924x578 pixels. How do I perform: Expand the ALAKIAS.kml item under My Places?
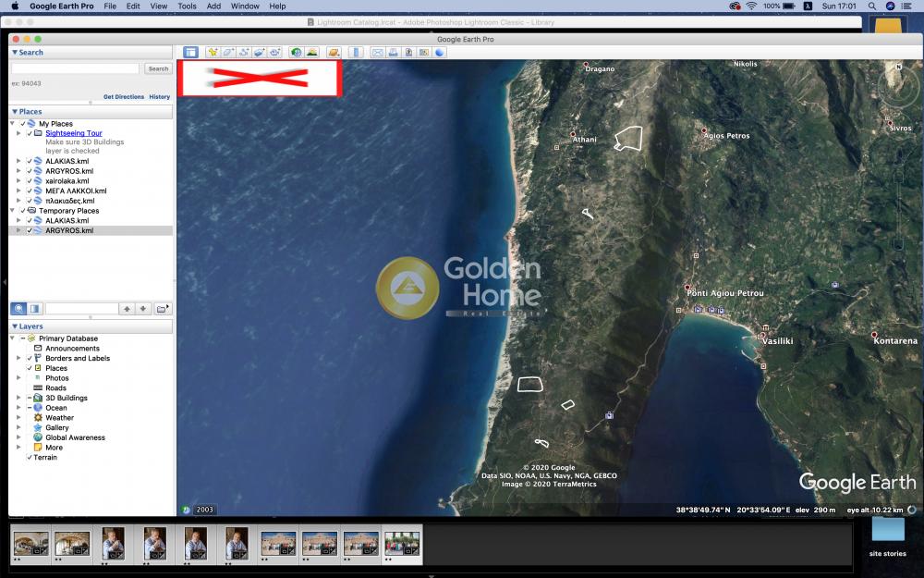pyautogui.click(x=18, y=162)
